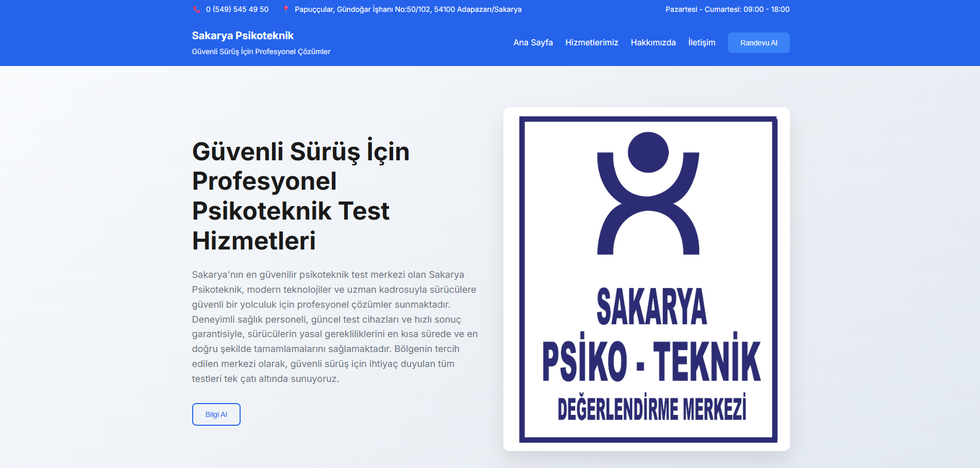
Task: Select the Sakarya Psikoteknik site logo
Action: [242, 35]
